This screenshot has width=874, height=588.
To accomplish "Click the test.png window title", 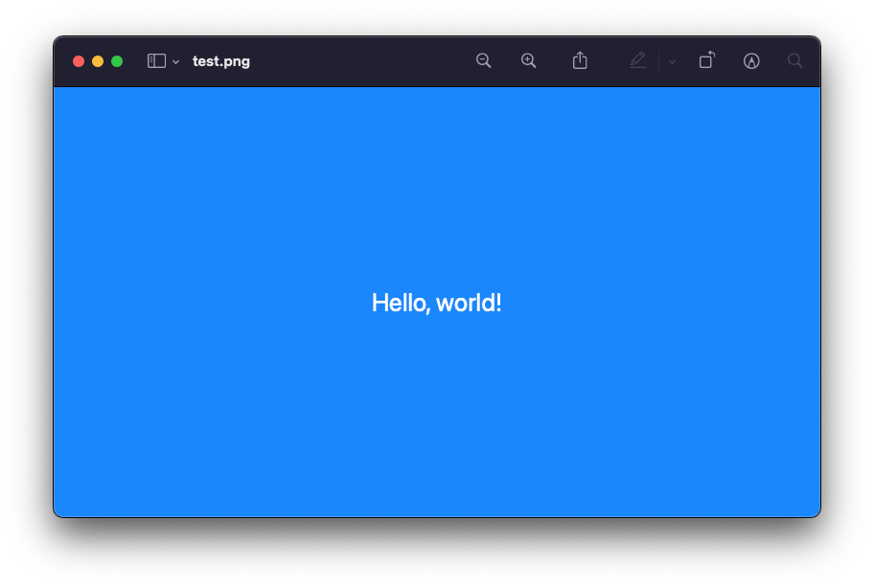I will point(221,61).
